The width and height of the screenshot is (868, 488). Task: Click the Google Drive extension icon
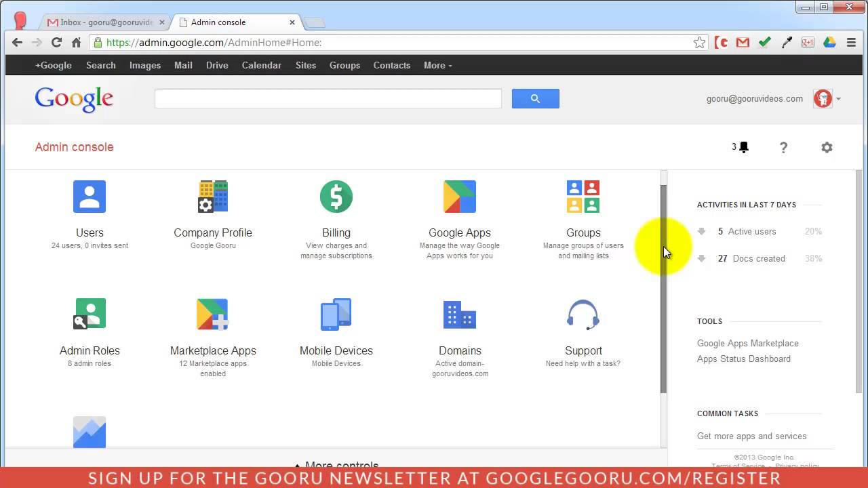coord(829,42)
